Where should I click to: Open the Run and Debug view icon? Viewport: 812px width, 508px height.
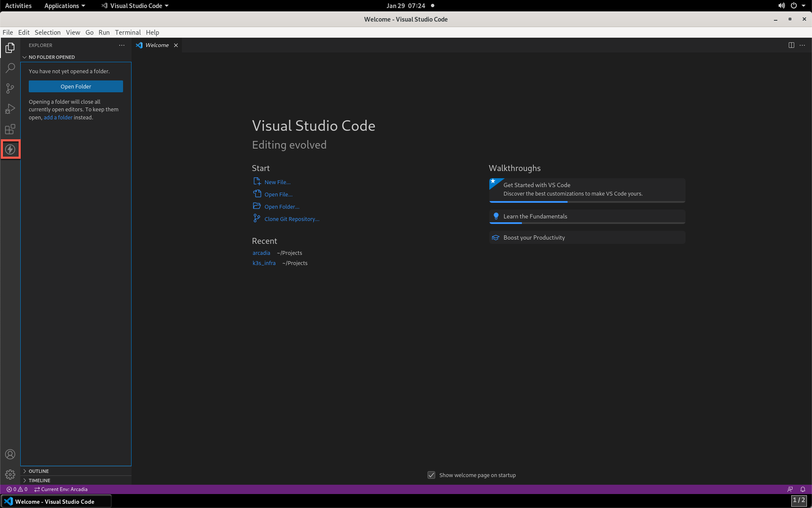(10, 109)
